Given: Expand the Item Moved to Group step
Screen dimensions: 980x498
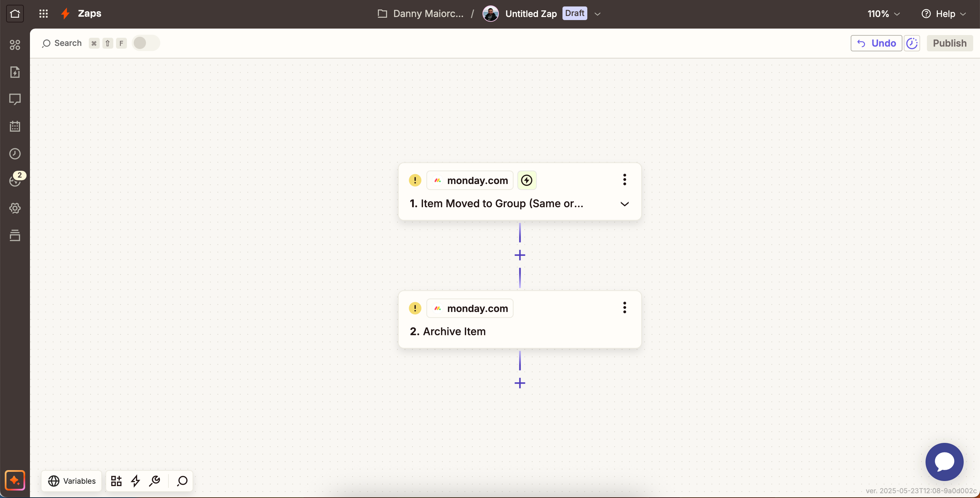Looking at the screenshot, I should (624, 204).
